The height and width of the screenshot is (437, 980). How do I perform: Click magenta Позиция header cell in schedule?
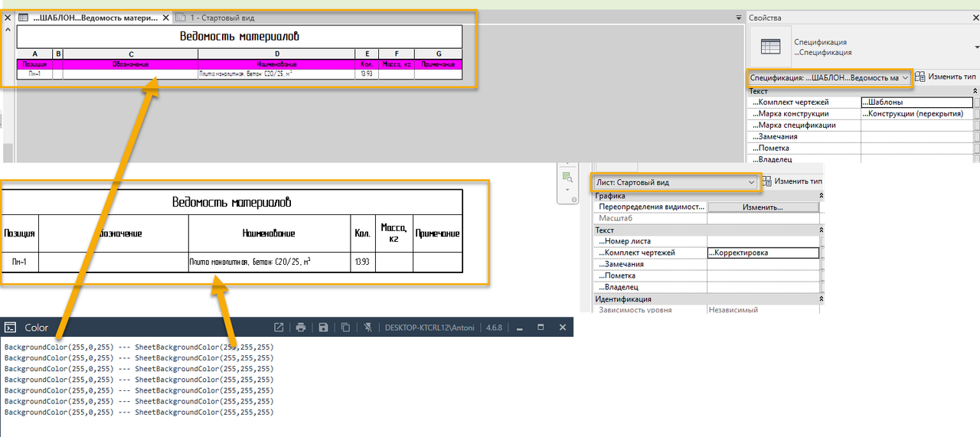pyautogui.click(x=35, y=64)
